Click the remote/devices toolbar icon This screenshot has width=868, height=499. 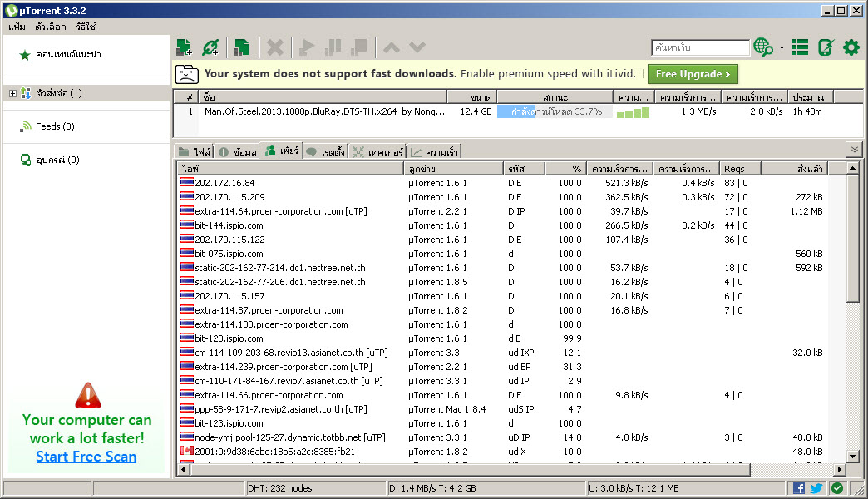tap(826, 47)
